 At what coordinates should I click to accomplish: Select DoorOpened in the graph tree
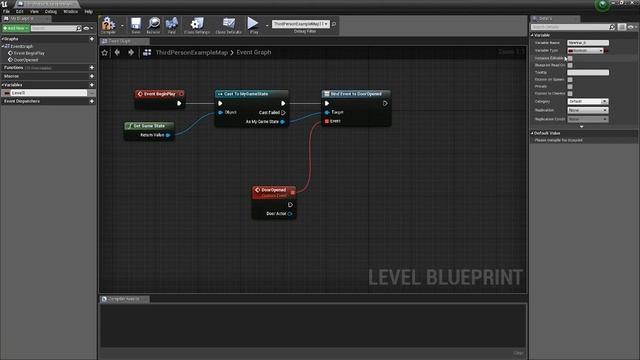26,60
